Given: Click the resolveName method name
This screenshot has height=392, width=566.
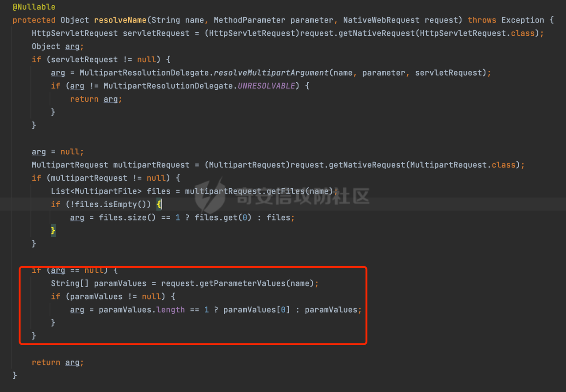Looking at the screenshot, I should pos(120,20).
